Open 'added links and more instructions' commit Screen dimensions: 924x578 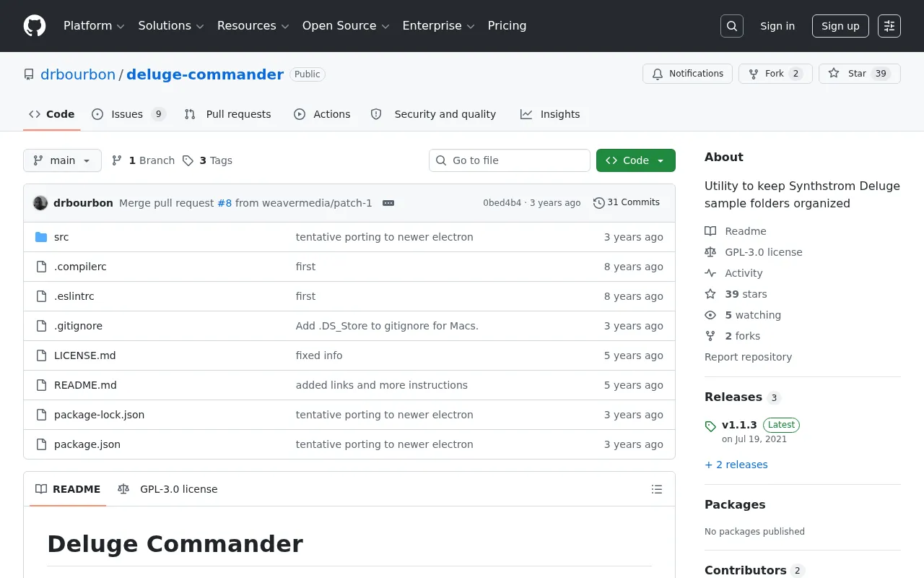[382, 385]
